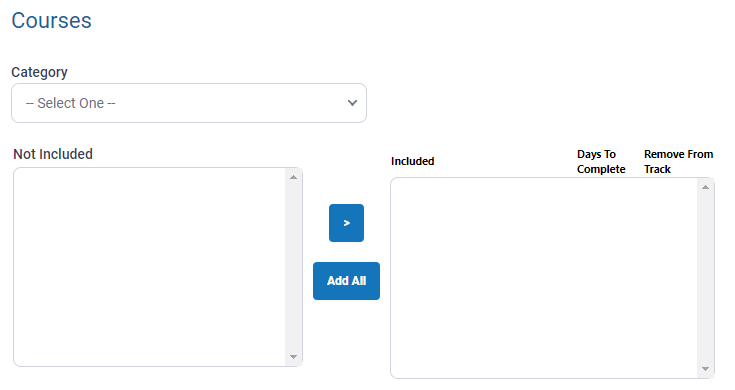This screenshot has width=735, height=390.
Task: Click the Days To Complete column header
Action: tap(601, 162)
